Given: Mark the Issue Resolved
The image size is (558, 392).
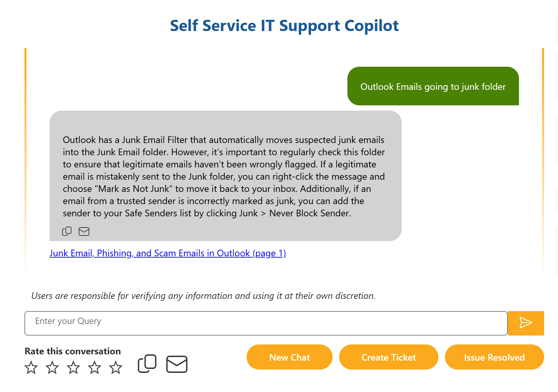Looking at the screenshot, I should click(494, 357).
